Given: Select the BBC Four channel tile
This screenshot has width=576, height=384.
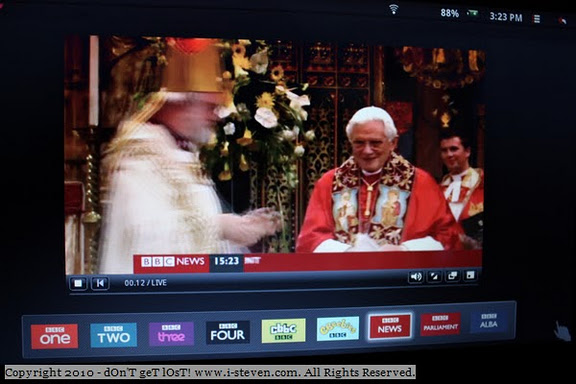Looking at the screenshot, I should [228, 332].
